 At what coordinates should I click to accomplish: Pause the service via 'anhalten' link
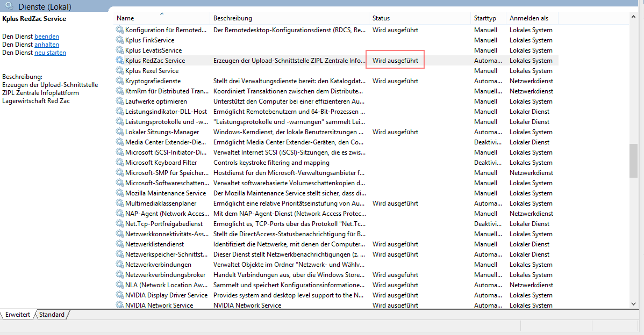pos(47,45)
